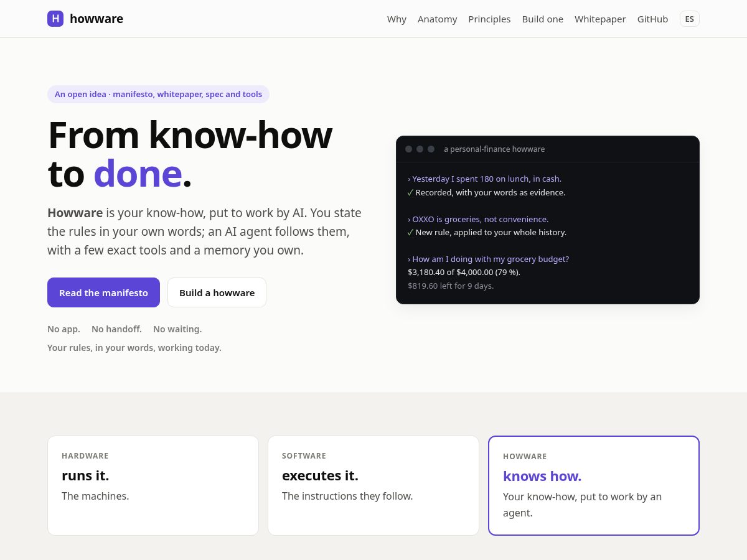Click 'Recorded, with your words as evidence.'

[486, 192]
